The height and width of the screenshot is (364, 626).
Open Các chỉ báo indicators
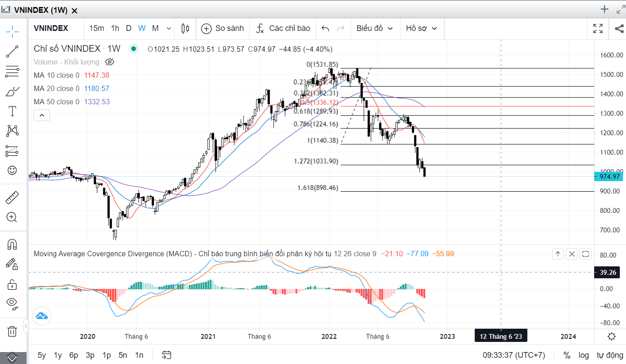283,29
